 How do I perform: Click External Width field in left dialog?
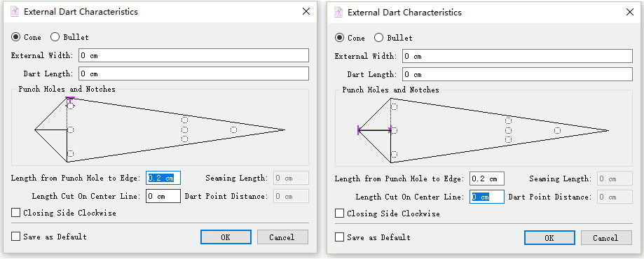pyautogui.click(x=193, y=55)
